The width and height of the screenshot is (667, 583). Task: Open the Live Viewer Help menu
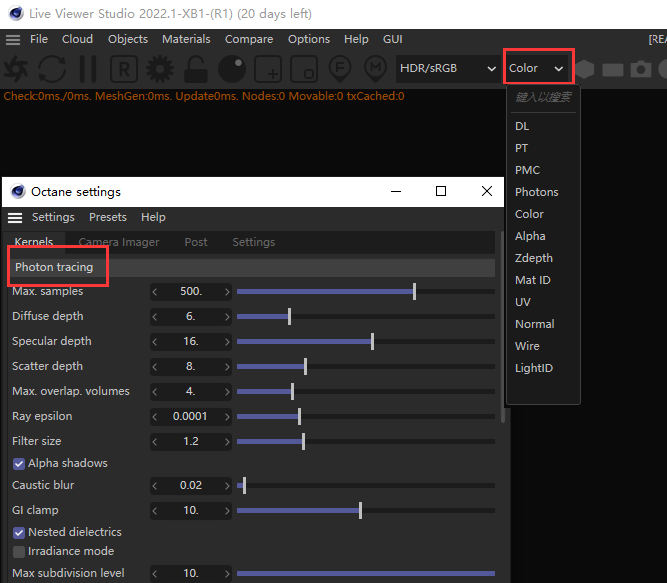(356, 39)
